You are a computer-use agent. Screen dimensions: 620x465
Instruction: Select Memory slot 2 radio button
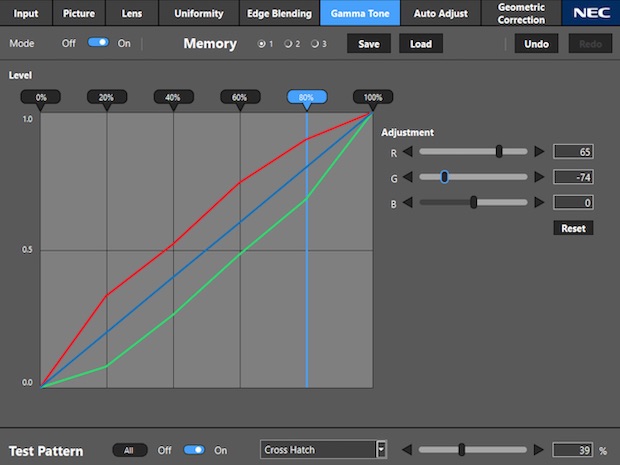coord(288,44)
